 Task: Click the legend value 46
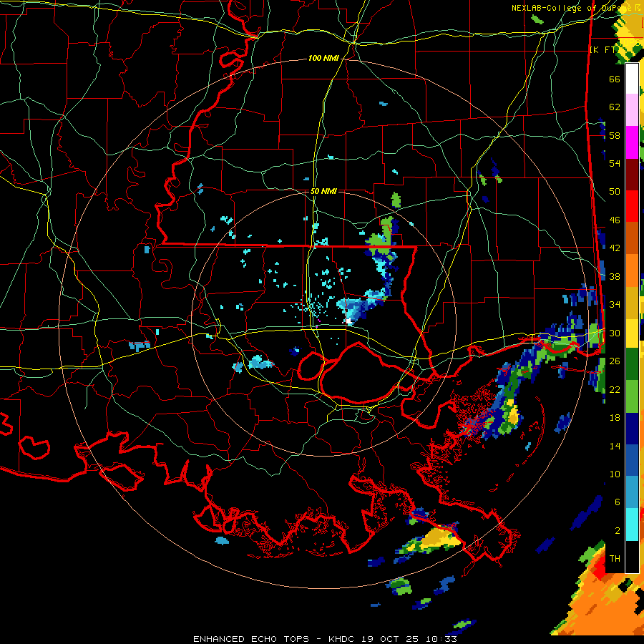(615, 220)
